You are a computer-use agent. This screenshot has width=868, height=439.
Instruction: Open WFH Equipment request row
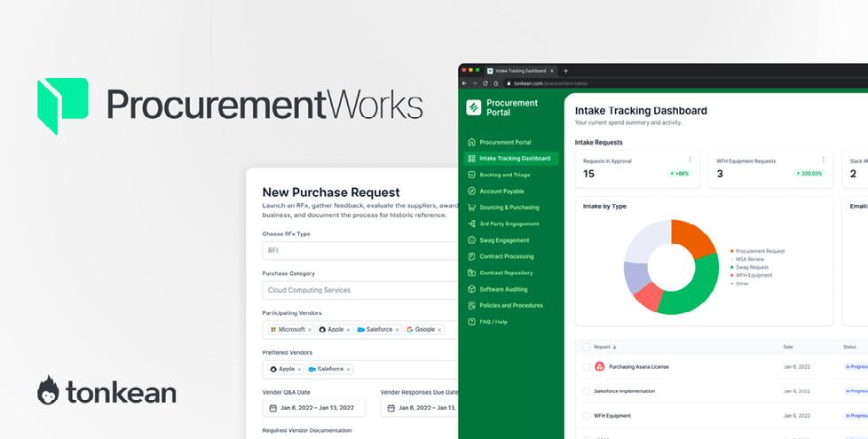click(612, 416)
